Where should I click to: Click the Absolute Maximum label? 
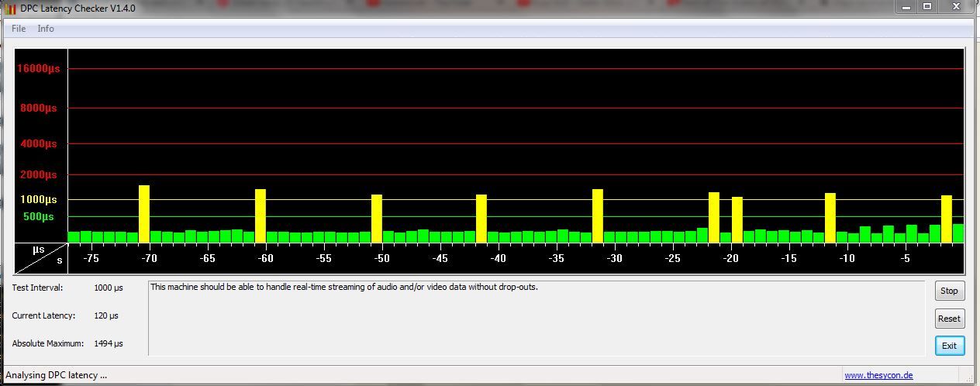[x=47, y=343]
